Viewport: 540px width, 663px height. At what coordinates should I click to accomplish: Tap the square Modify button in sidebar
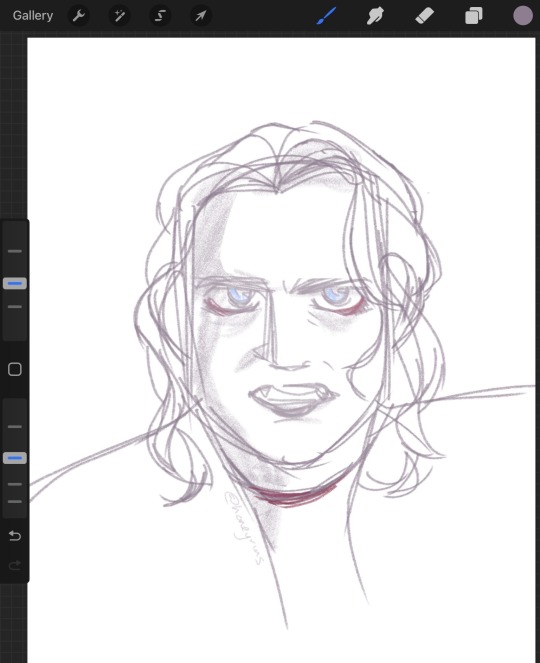(x=15, y=369)
